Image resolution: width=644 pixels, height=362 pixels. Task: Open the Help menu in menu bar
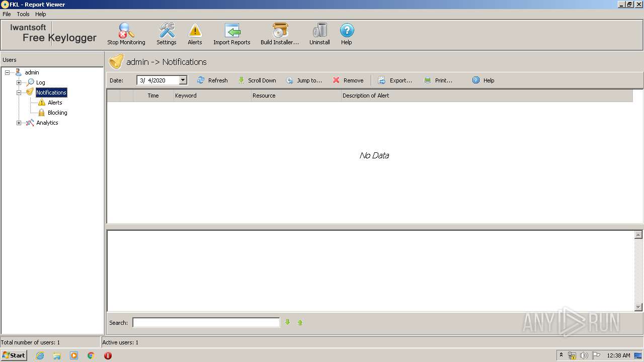41,14
